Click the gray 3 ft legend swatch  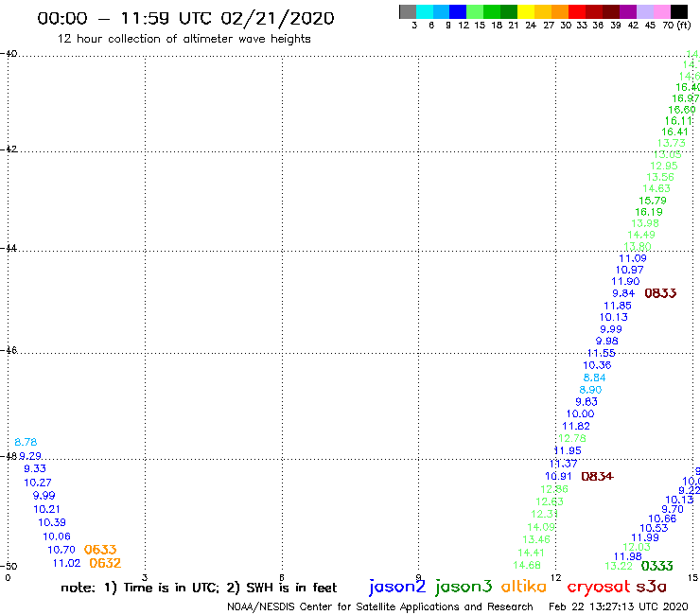408,11
